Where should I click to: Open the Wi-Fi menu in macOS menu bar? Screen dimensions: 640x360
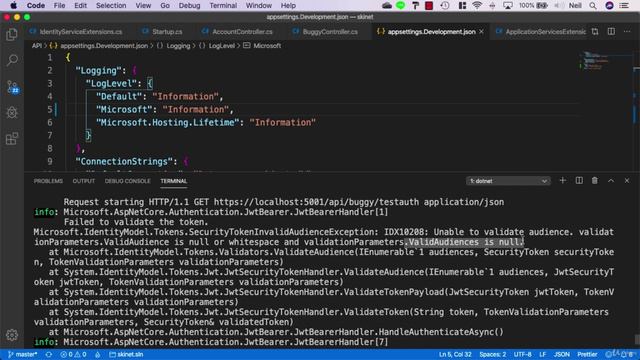[x=477, y=5]
